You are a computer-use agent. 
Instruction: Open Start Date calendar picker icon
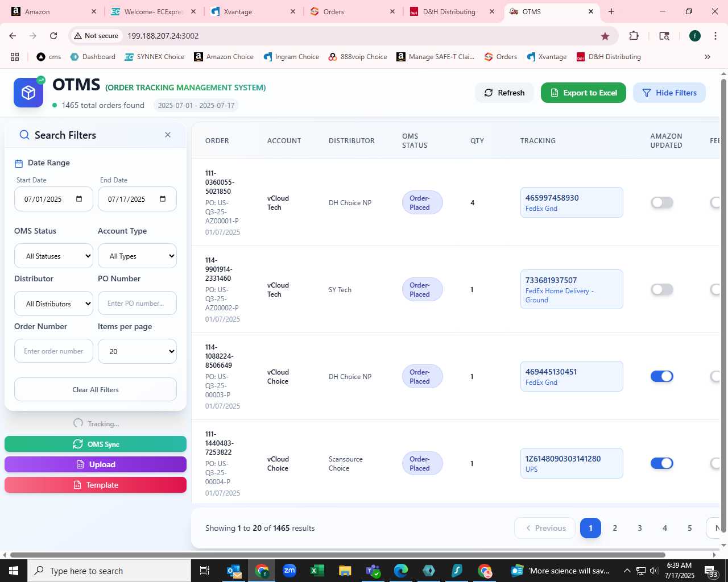[79, 199]
